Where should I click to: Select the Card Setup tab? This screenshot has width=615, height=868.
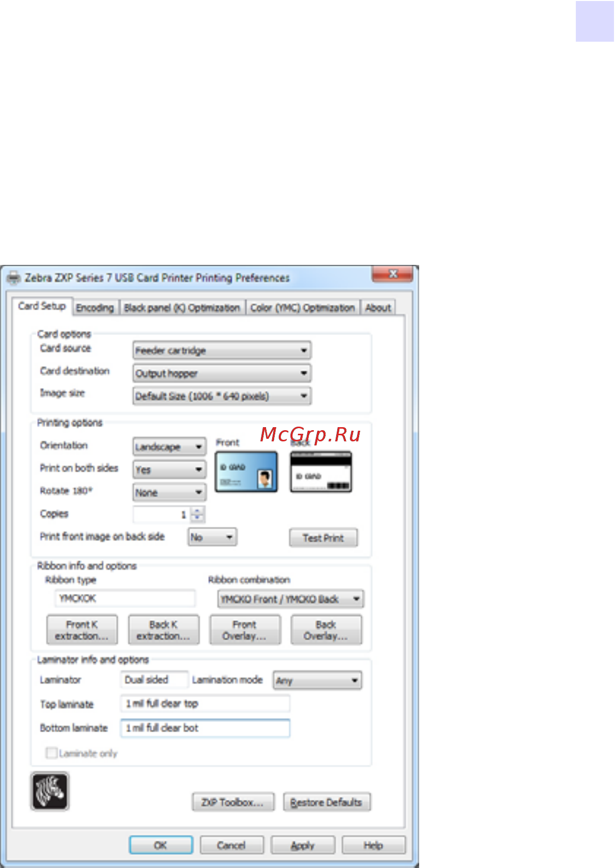42,306
